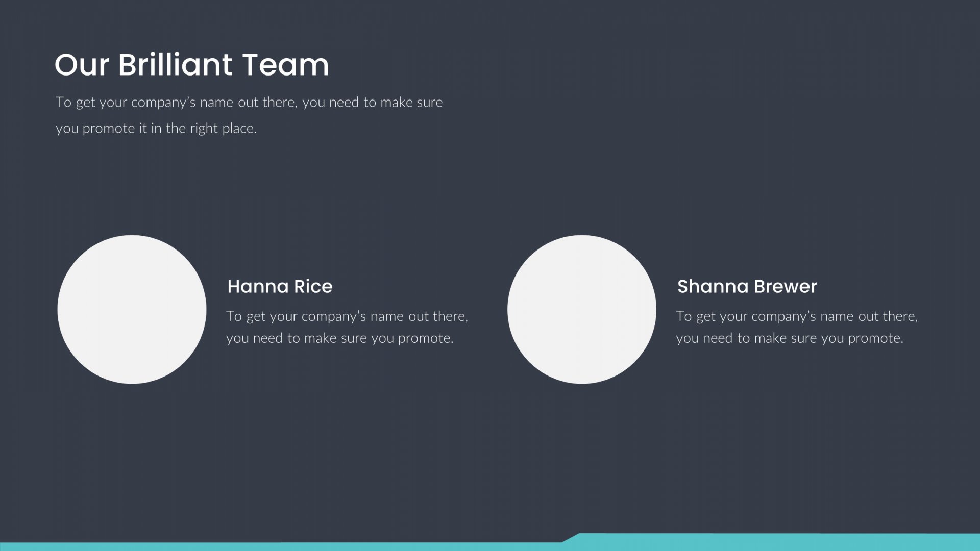Select Shanna Brewer's circular photo placeholder
980x551 pixels.
click(582, 309)
